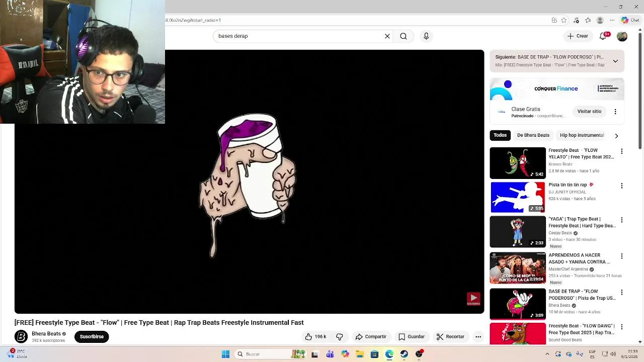Image resolution: width=644 pixels, height=362 pixels.
Task: Open Copilot Chat in browser toolbar
Action: tap(630, 20)
